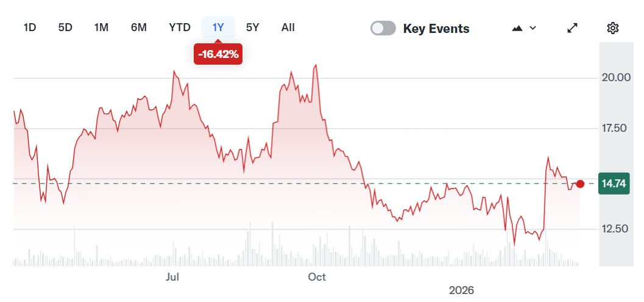Open chart settings gear

[x=613, y=28]
